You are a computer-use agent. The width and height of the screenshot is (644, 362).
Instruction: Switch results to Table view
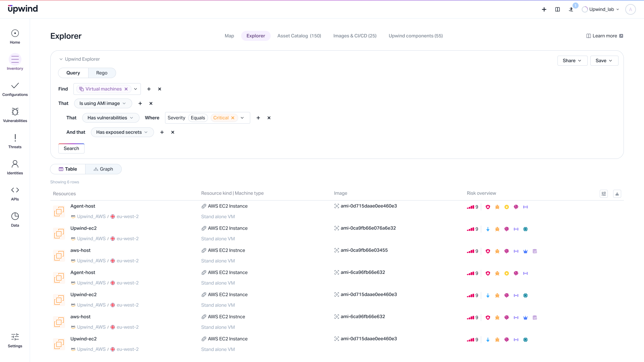coord(68,169)
